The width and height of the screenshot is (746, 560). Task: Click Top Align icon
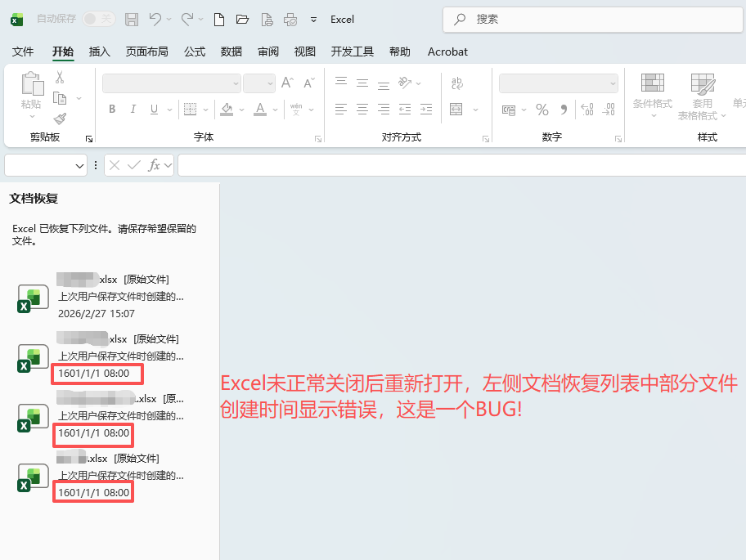[x=341, y=83]
